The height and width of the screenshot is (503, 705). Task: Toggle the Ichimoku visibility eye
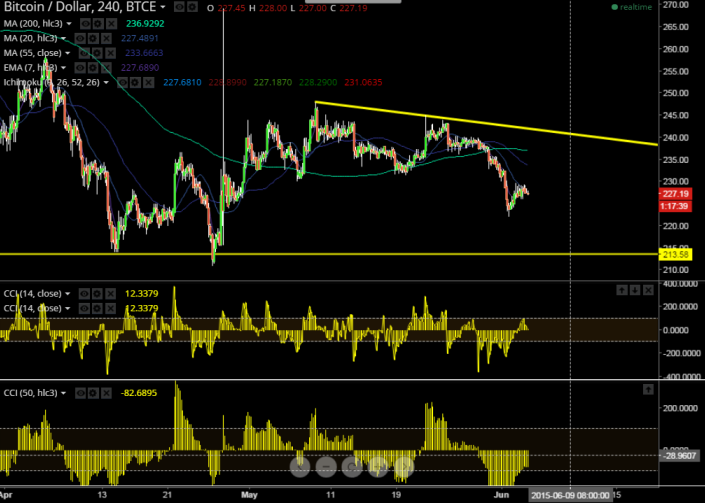[122, 83]
